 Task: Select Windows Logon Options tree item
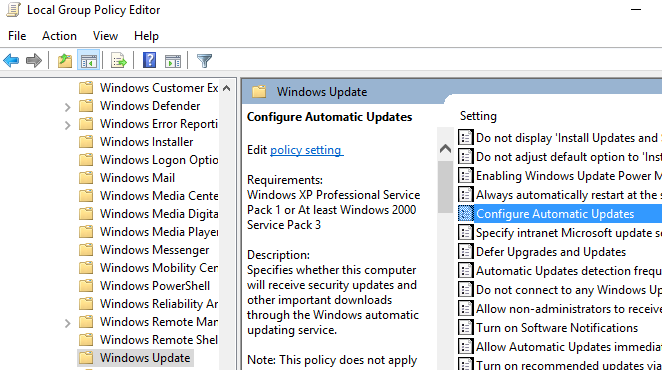click(159, 160)
